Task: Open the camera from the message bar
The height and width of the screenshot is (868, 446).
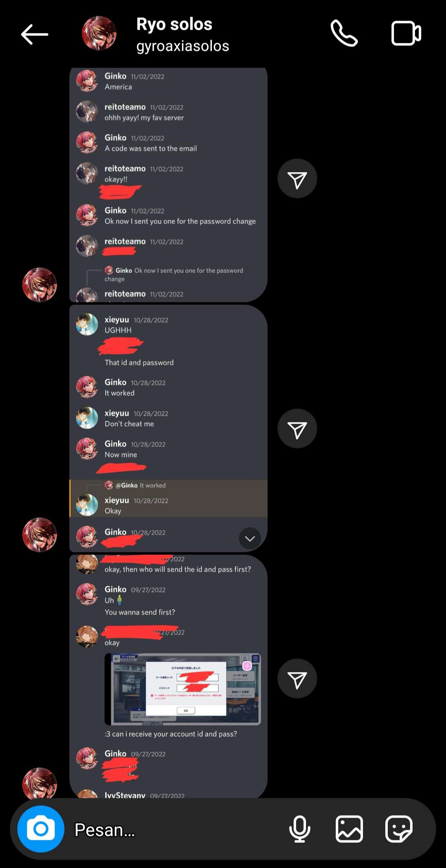Action: (x=41, y=829)
